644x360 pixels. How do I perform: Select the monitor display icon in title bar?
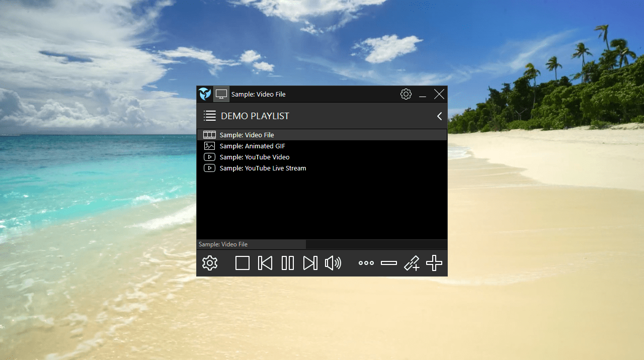tap(221, 94)
